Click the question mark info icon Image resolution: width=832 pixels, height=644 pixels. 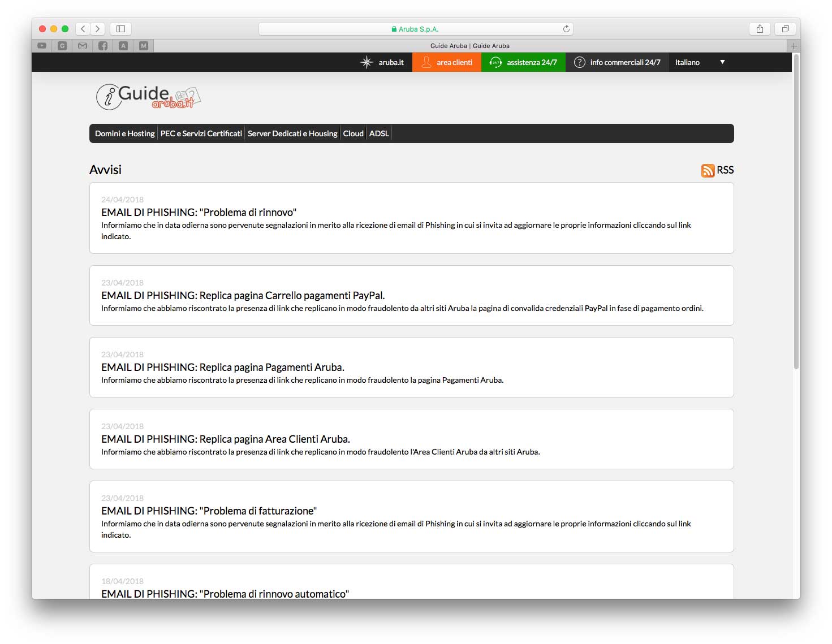point(579,62)
